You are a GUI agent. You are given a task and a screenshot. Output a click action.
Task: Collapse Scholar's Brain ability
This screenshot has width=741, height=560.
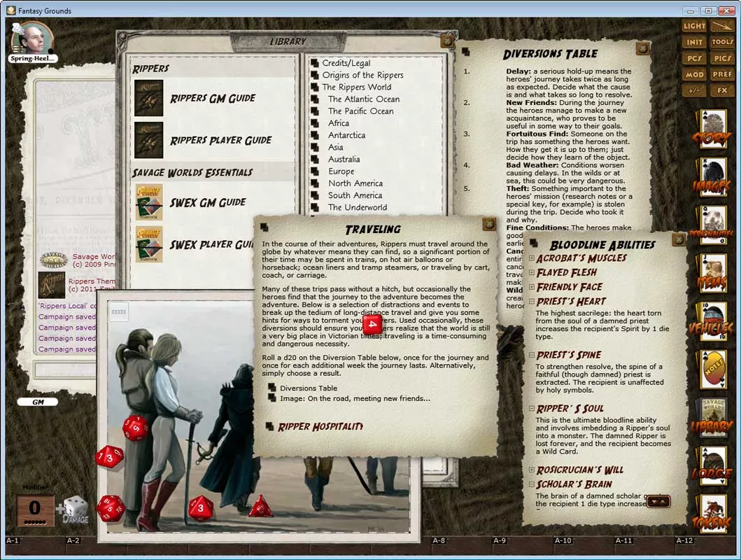(x=532, y=484)
